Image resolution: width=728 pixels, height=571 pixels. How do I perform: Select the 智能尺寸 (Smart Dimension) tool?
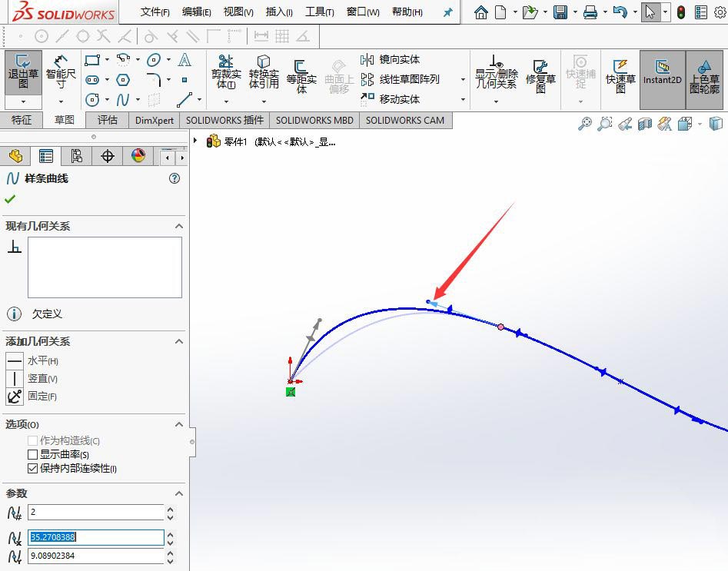point(60,73)
